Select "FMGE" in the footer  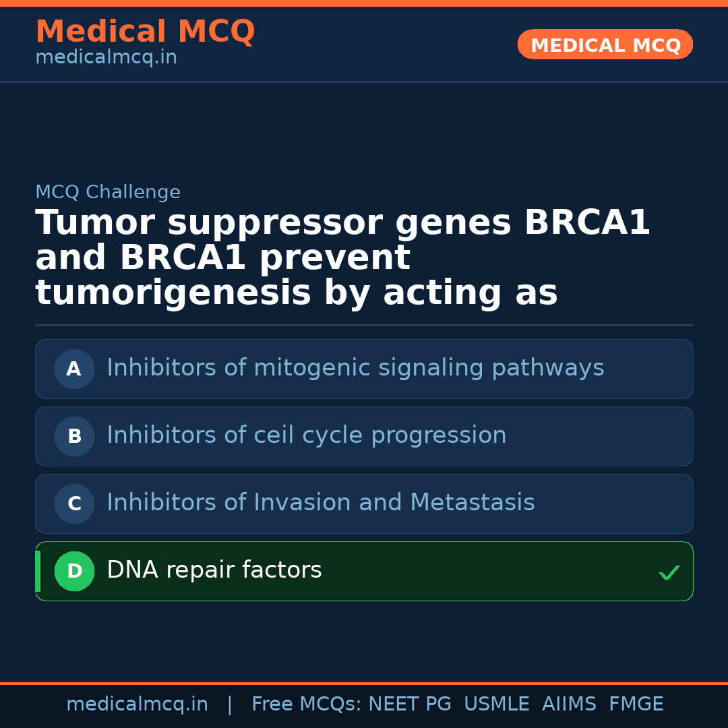coord(636,704)
